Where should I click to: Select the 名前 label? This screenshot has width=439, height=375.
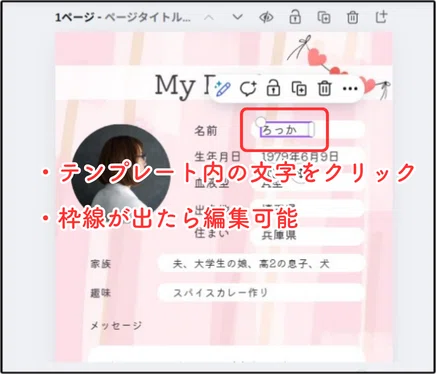(x=206, y=131)
